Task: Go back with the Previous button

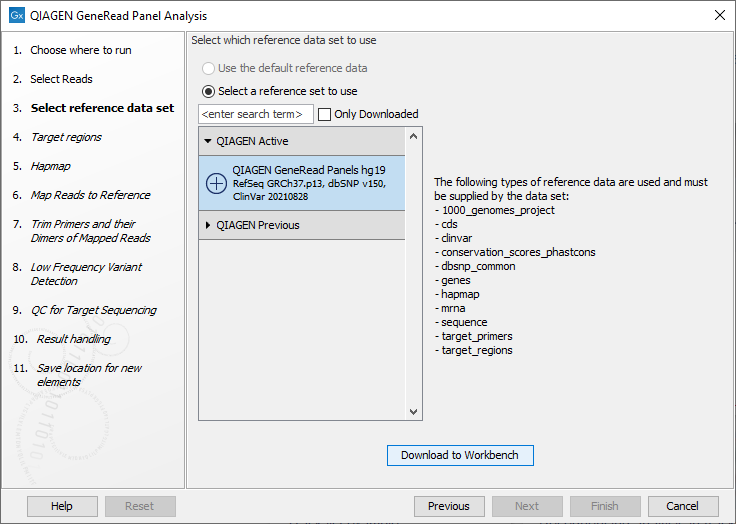Action: pyautogui.click(x=449, y=506)
